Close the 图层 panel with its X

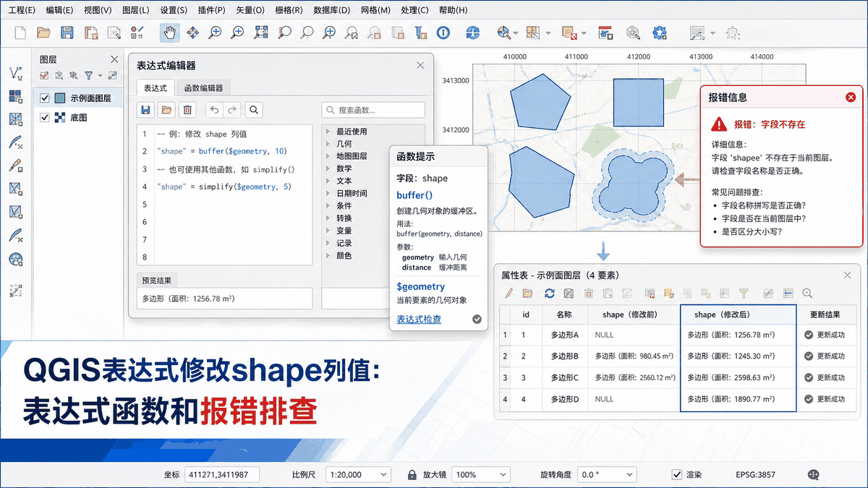click(114, 59)
